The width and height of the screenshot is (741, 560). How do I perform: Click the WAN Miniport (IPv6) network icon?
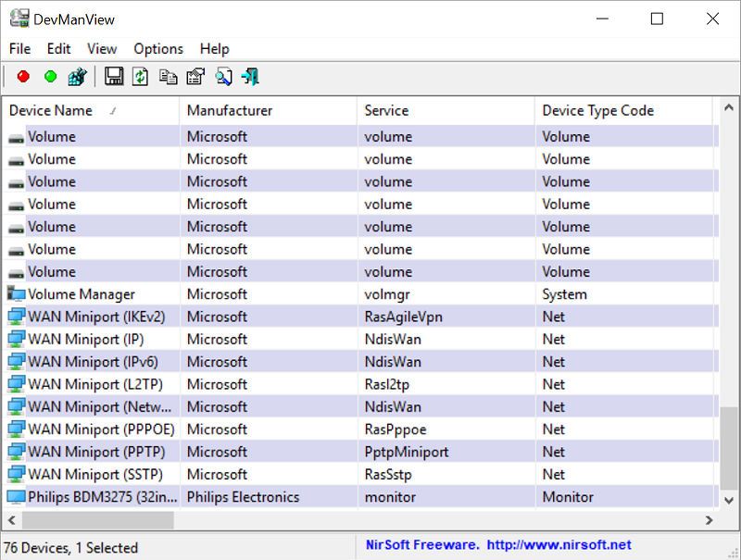click(16, 362)
